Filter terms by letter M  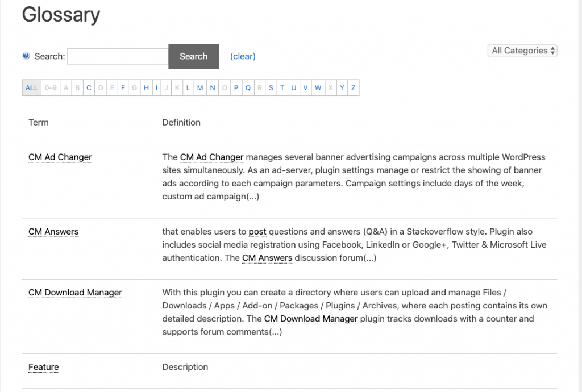(x=200, y=87)
